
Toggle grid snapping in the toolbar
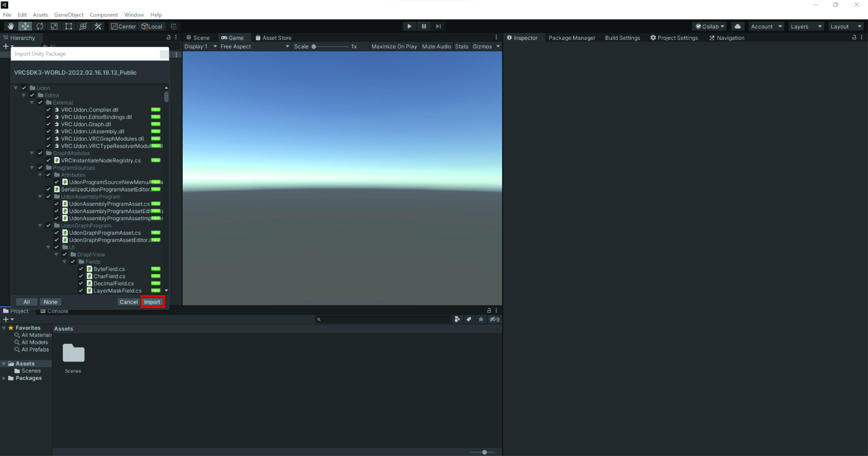pos(173,26)
